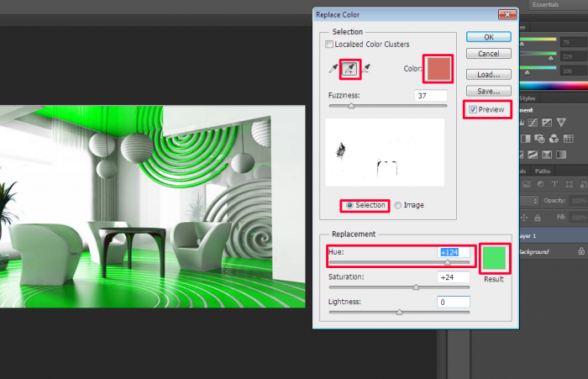Click the Fuzziness slider handle
588x379 pixels.
point(351,106)
